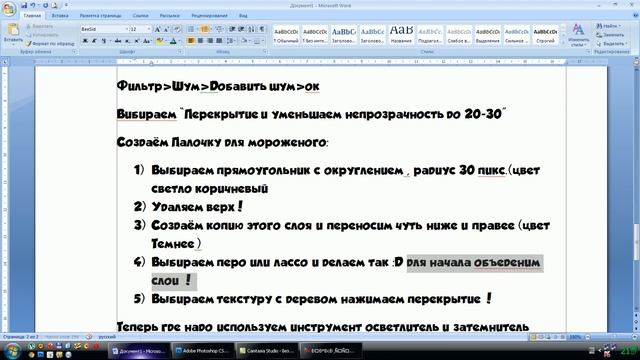Click the Increase Indent icon

[x=241, y=29]
